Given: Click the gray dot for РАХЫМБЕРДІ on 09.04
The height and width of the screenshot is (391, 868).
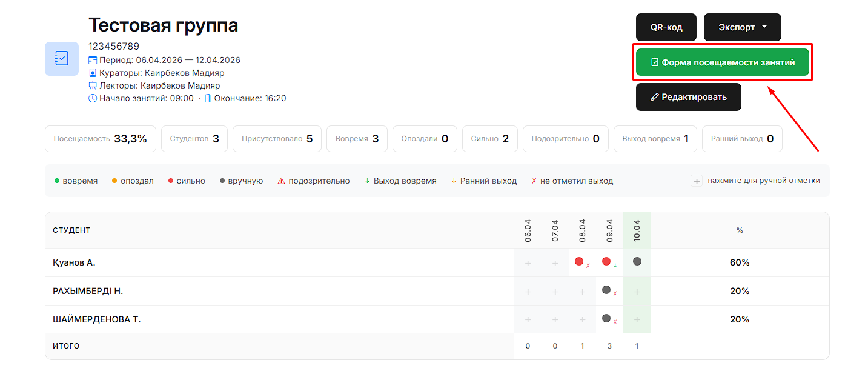Looking at the screenshot, I should (606, 290).
